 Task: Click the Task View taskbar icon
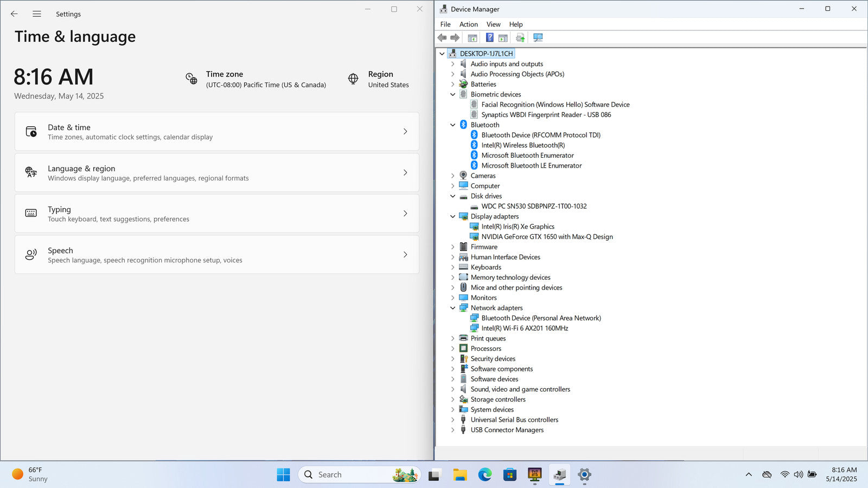coord(435,475)
